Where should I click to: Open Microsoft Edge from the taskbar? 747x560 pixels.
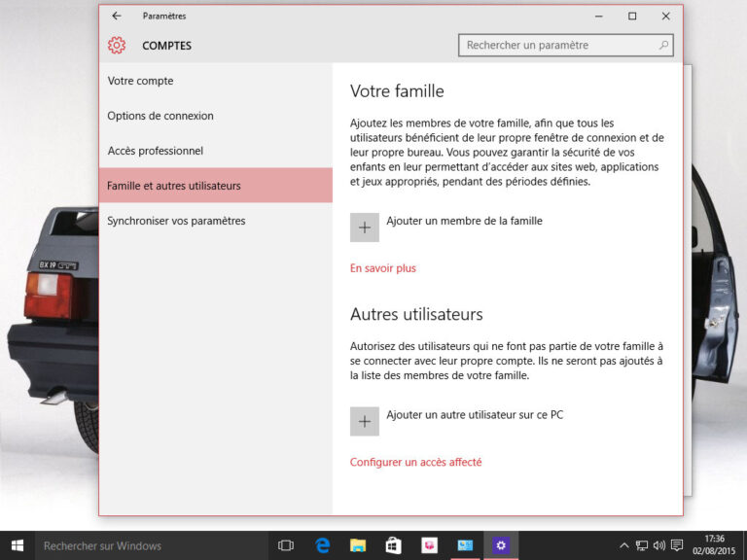pos(322,545)
